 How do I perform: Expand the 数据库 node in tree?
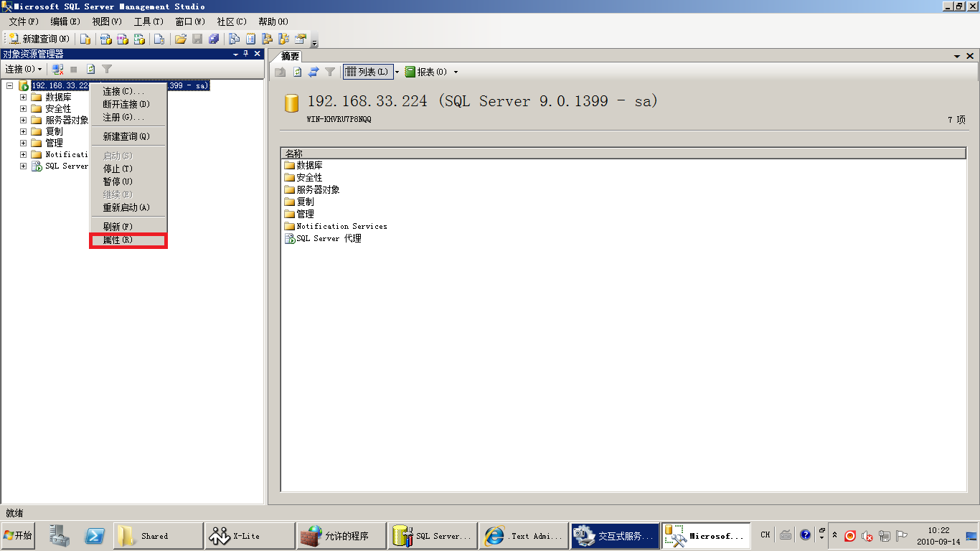pyautogui.click(x=23, y=97)
